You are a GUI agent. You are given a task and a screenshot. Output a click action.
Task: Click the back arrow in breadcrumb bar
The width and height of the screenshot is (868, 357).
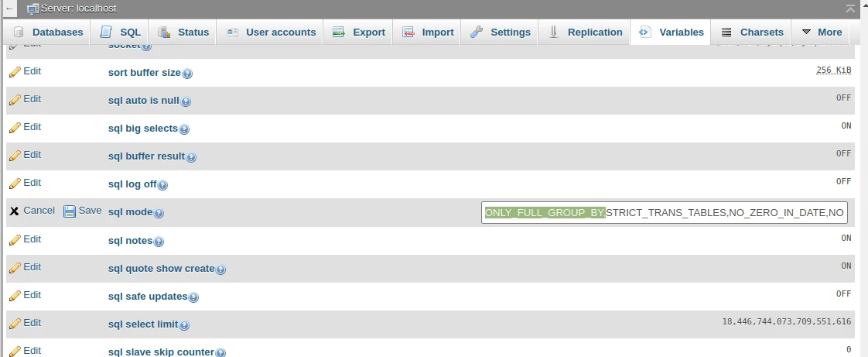[9, 9]
